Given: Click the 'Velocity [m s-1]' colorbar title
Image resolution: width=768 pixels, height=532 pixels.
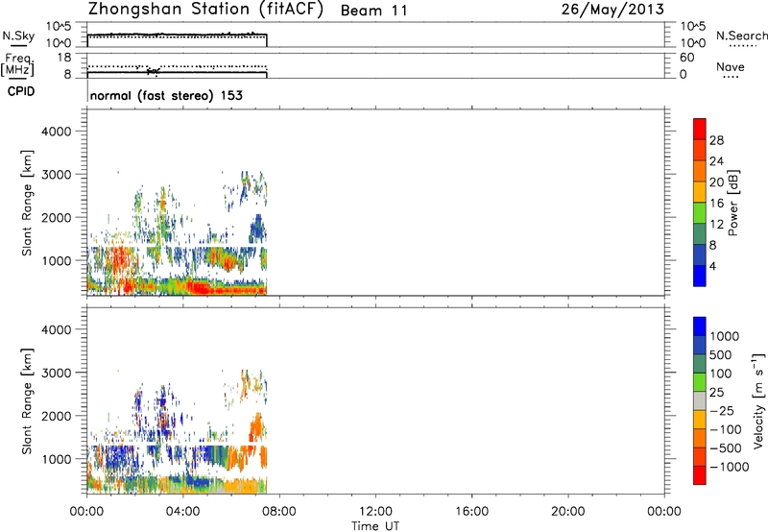Looking at the screenshot, I should [x=758, y=400].
